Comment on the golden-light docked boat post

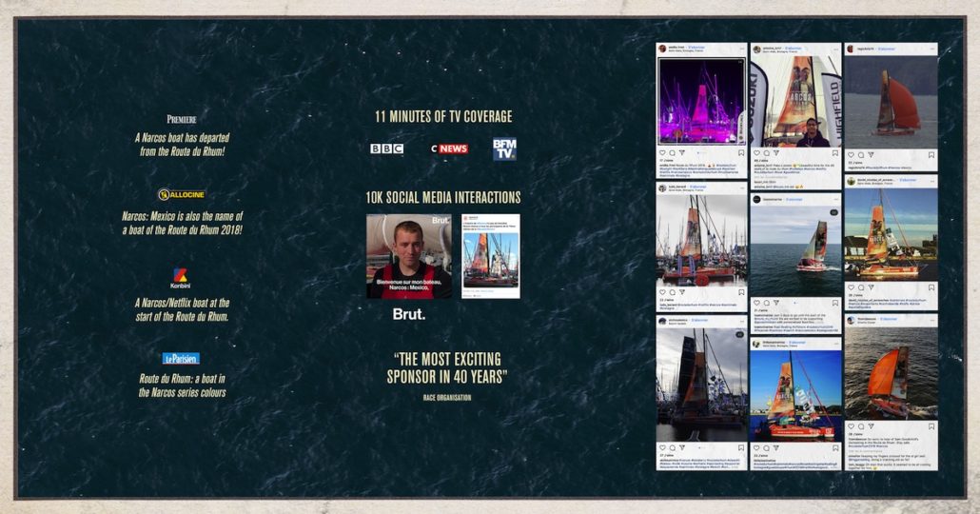[861, 287]
